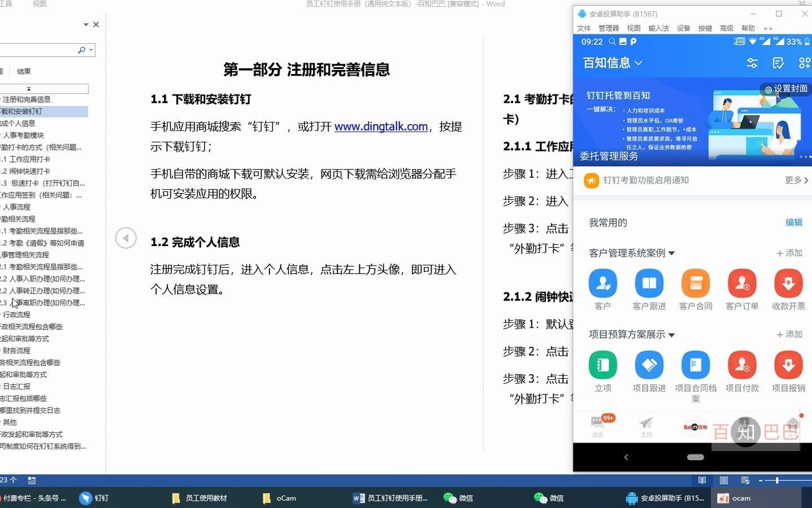Open 高级 menu in 安卓投屏助手
This screenshot has height=508, width=812.
[x=726, y=28]
